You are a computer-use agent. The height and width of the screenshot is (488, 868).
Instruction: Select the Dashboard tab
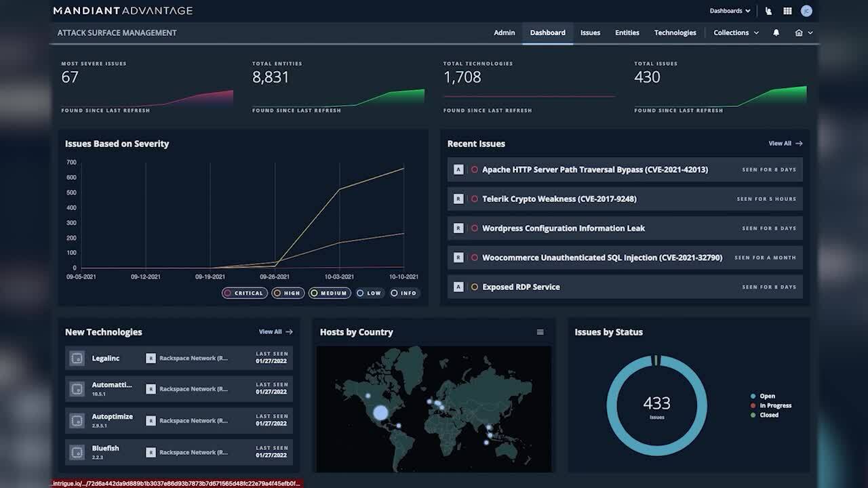(x=548, y=33)
